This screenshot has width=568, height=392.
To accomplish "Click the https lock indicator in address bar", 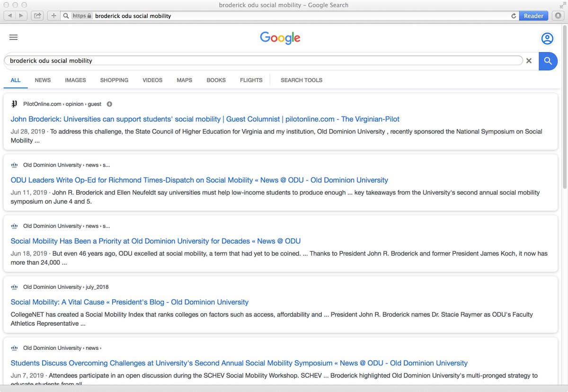I will pos(81,16).
